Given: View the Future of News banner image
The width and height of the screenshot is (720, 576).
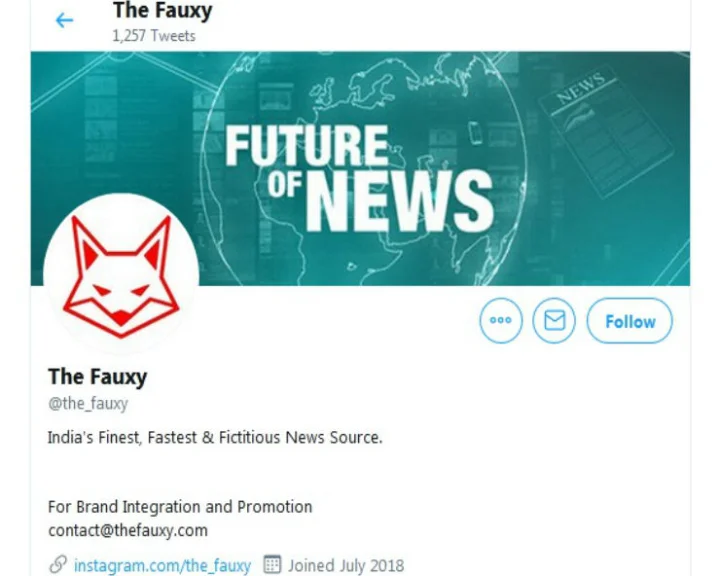Looking at the screenshot, I should (360, 169).
